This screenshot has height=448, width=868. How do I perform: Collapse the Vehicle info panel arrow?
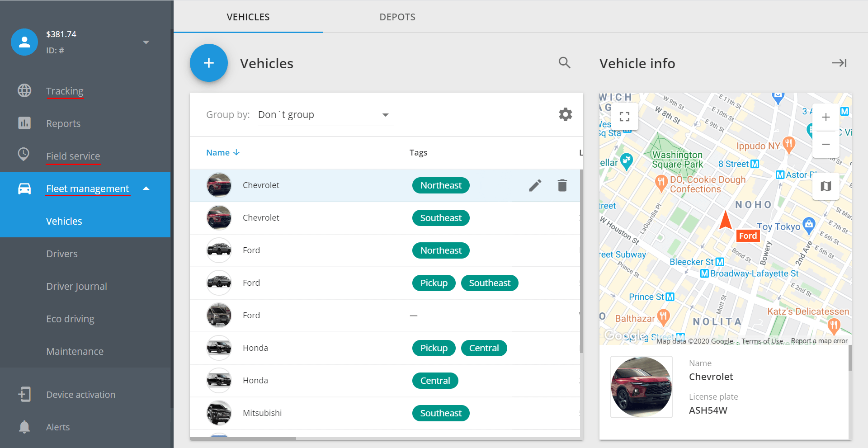[x=840, y=63]
